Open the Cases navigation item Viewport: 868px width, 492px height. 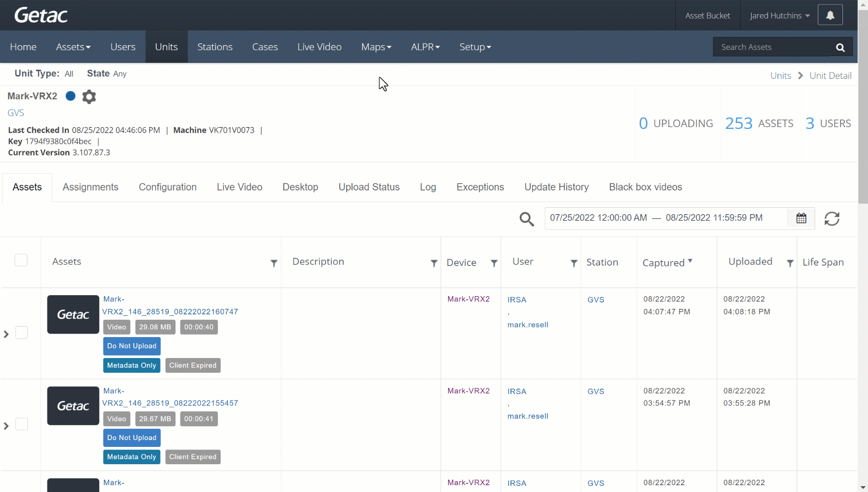point(265,47)
